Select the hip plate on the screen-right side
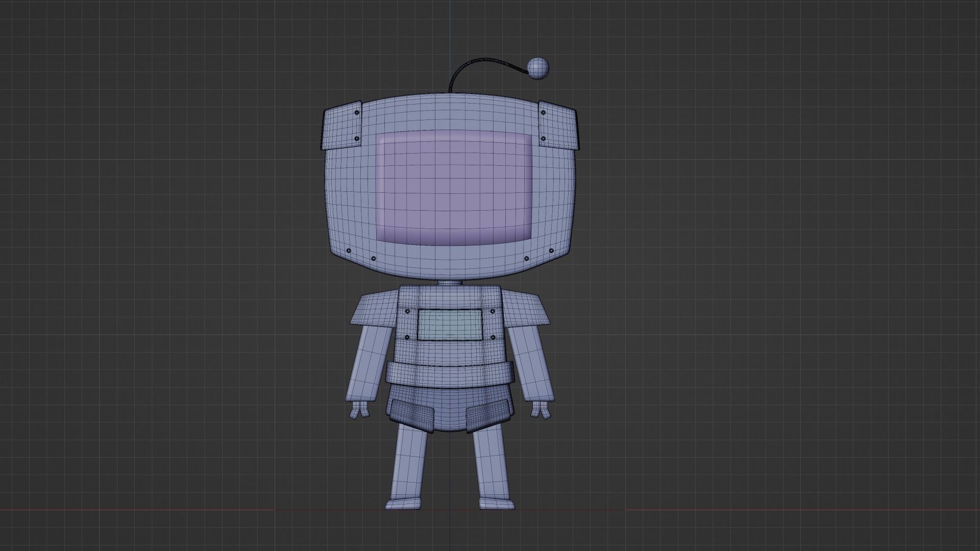The width and height of the screenshot is (980, 551). 489,416
